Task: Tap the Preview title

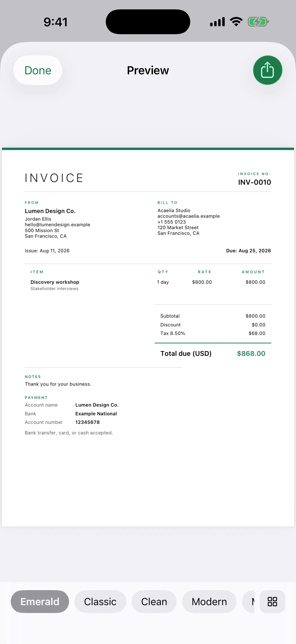Action: point(148,70)
